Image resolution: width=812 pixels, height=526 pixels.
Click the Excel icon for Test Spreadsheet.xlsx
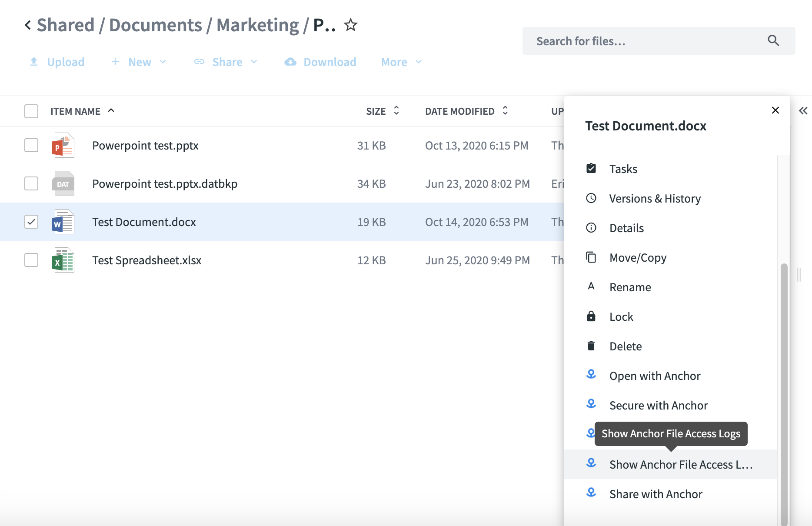pyautogui.click(x=63, y=260)
